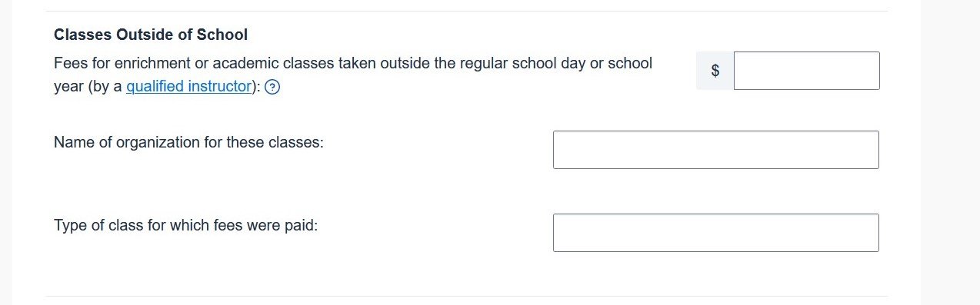Click the word Classes in the section heading
Image resolution: width=980 pixels, height=305 pixels.
(x=82, y=35)
